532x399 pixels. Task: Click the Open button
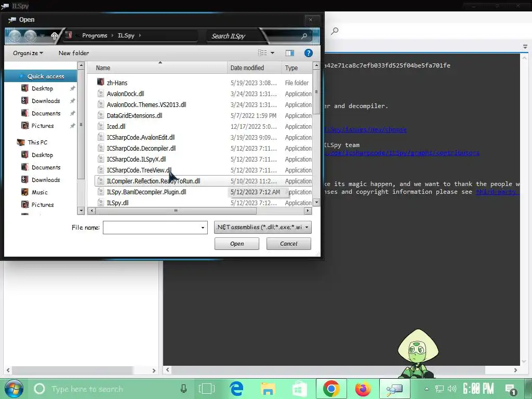click(x=237, y=244)
